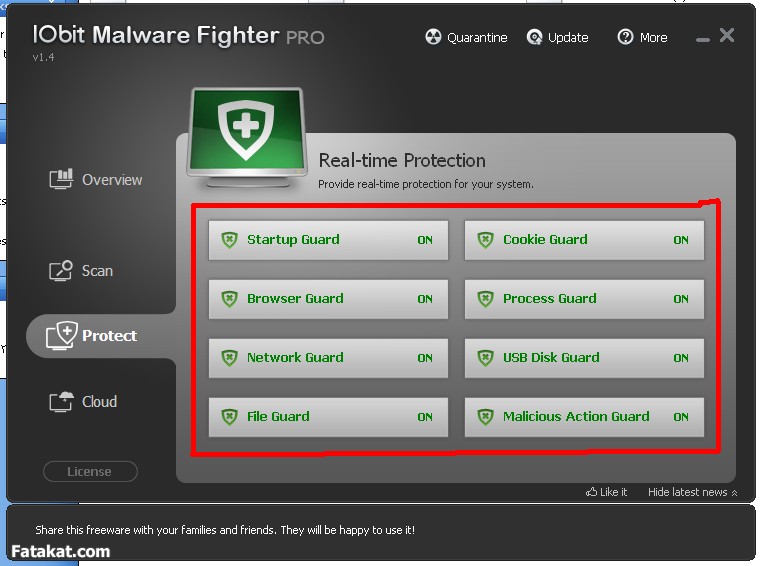Collapse news using Hide latest news chevron
Screen dimensions: 762x566
coord(734,493)
